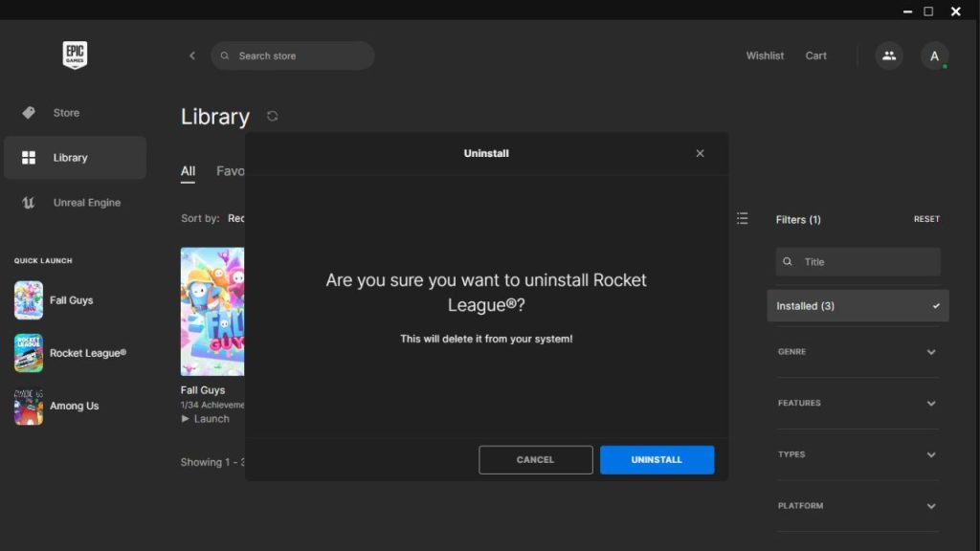The image size is (980, 551).
Task: Go back using the back arrow
Action: (x=191, y=55)
